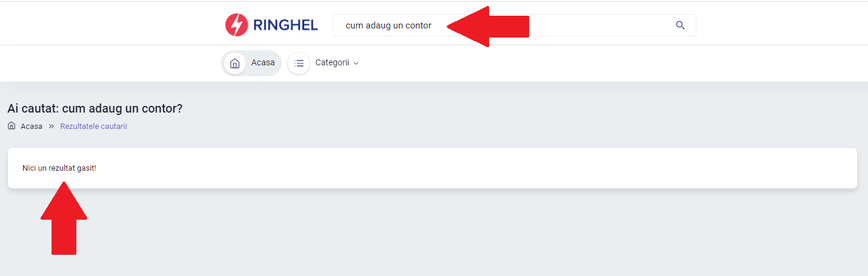Viewport: 868px width, 276px height.
Task: Click the "Ai cautat: cum adaug un contor?" heading
Action: point(95,108)
